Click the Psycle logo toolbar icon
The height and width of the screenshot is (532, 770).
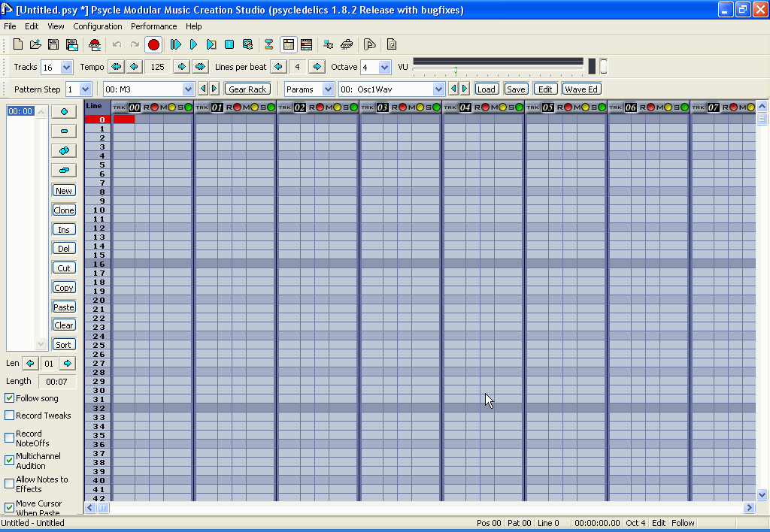(369, 44)
